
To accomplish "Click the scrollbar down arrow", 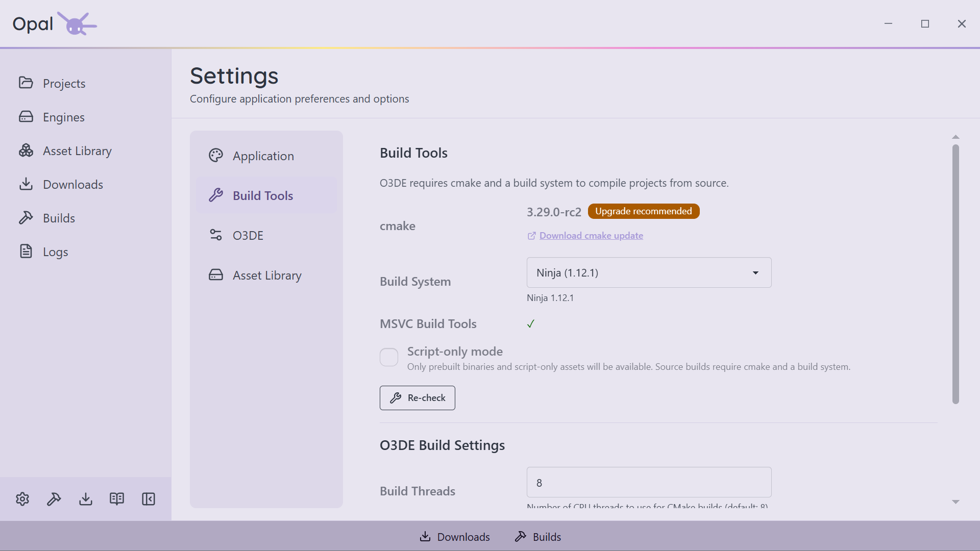I will tap(955, 502).
